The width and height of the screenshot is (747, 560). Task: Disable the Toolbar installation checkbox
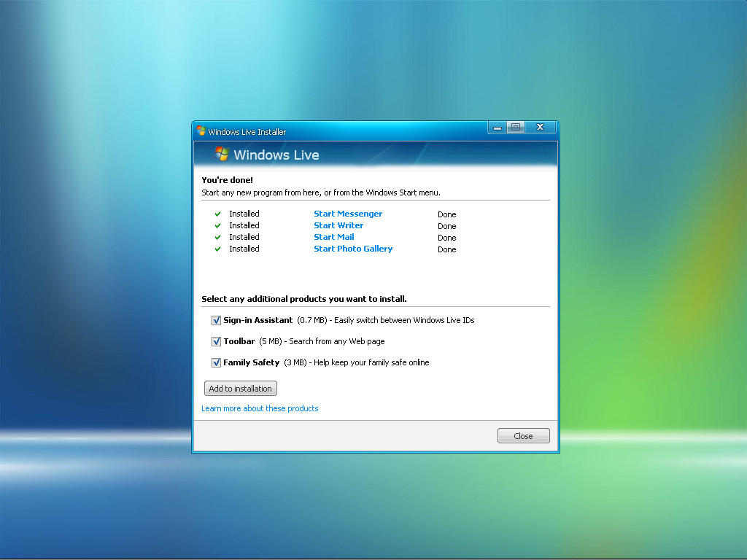pyautogui.click(x=216, y=341)
